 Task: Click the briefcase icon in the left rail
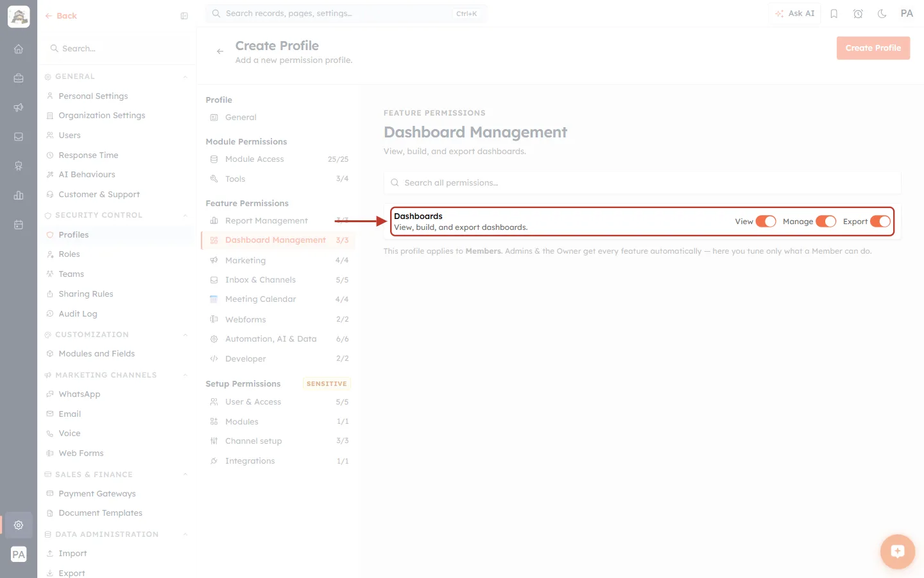pos(19,78)
